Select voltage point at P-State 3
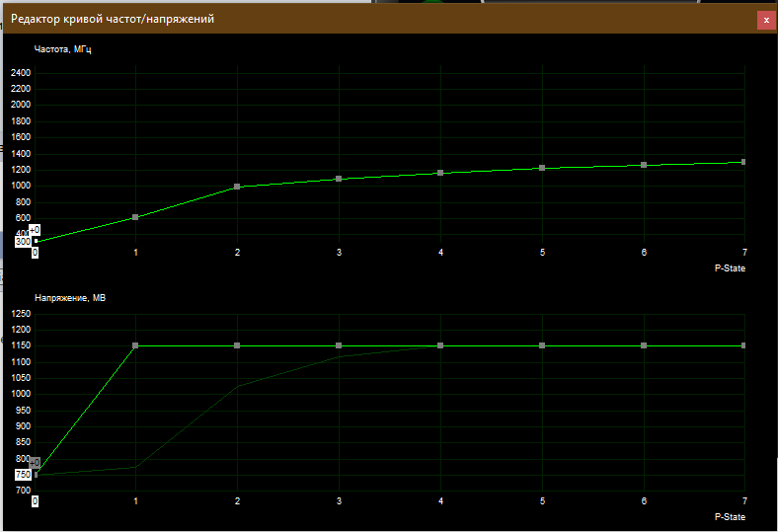778x532 pixels. [339, 345]
